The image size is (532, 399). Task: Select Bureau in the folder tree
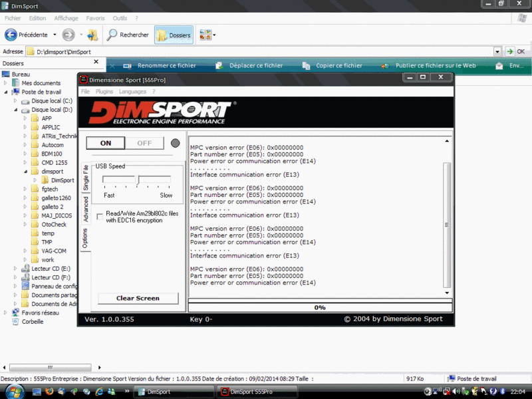21,74
